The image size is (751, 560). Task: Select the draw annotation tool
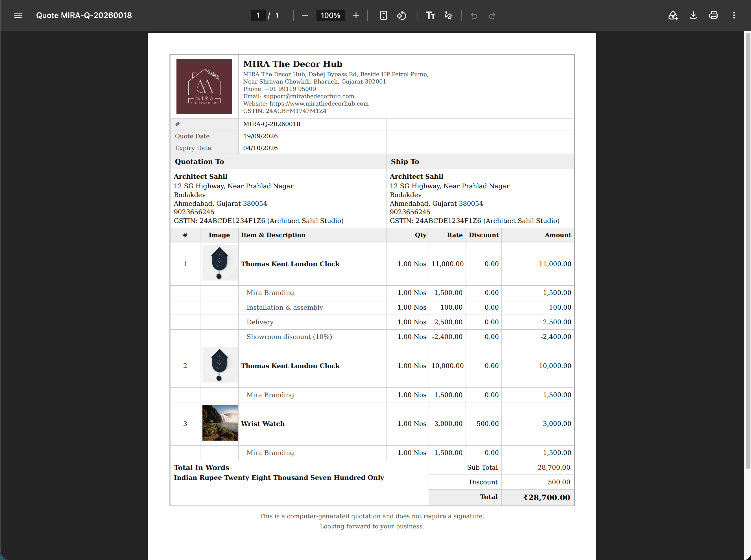pyautogui.click(x=448, y=15)
